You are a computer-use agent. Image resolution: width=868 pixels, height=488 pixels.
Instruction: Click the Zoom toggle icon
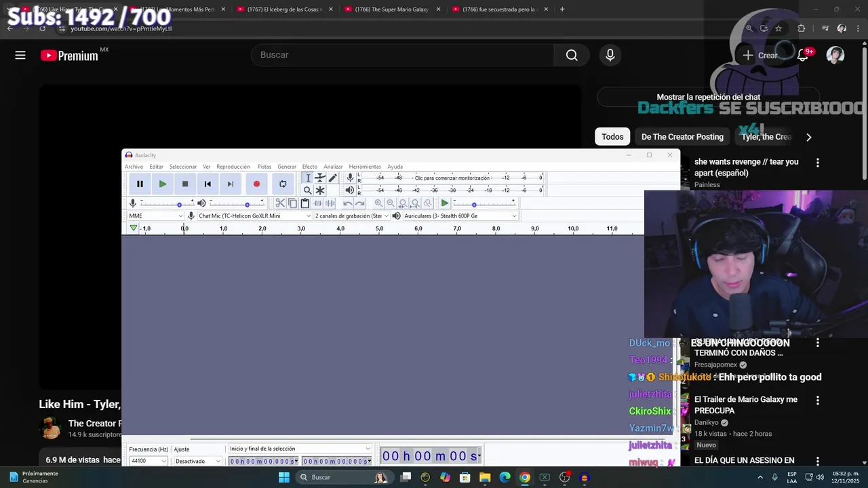pyautogui.click(x=427, y=203)
